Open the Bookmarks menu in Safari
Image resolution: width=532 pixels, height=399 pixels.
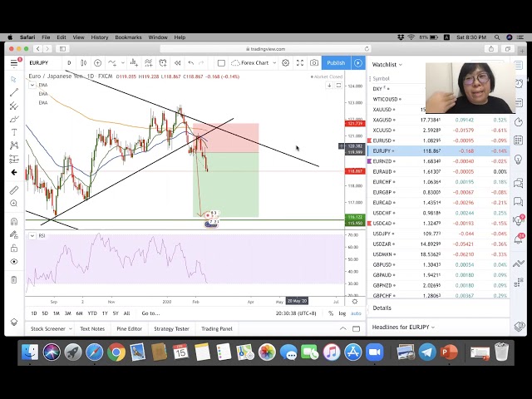(x=128, y=37)
